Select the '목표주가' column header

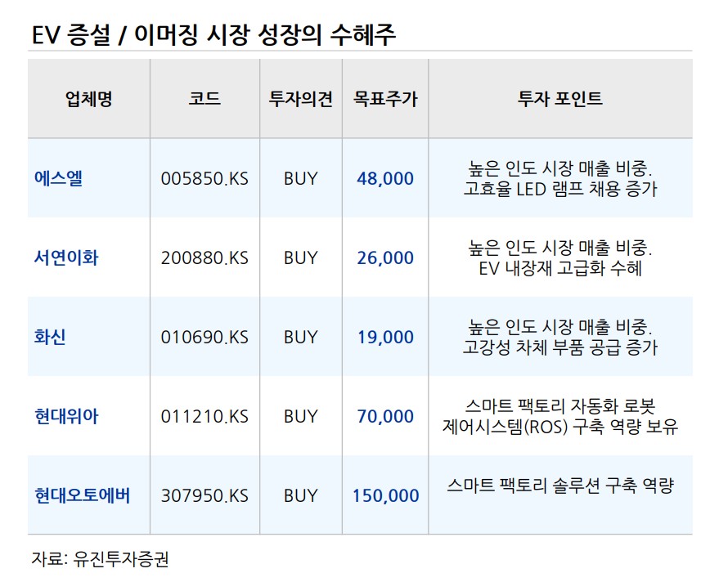point(385,99)
